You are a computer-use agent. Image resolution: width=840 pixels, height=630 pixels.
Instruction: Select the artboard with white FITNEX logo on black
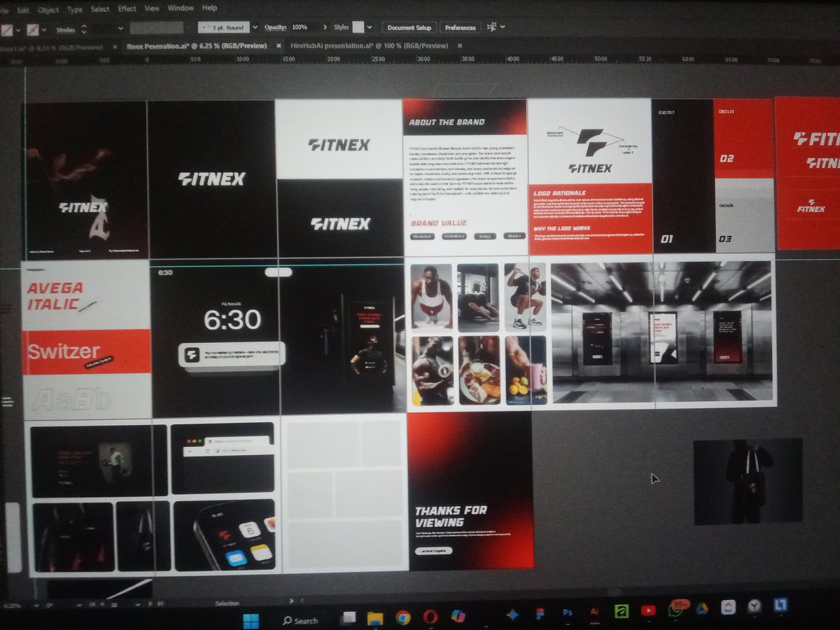(x=211, y=179)
